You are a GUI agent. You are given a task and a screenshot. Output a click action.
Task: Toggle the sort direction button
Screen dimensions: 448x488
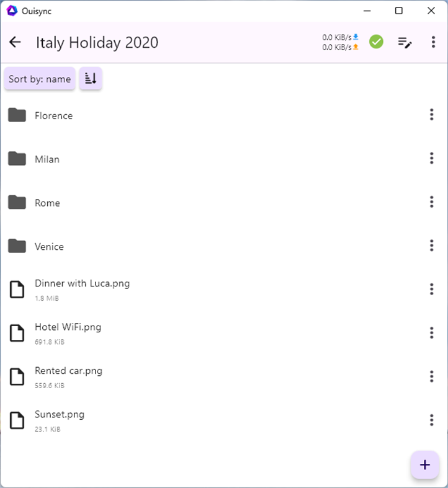click(91, 79)
